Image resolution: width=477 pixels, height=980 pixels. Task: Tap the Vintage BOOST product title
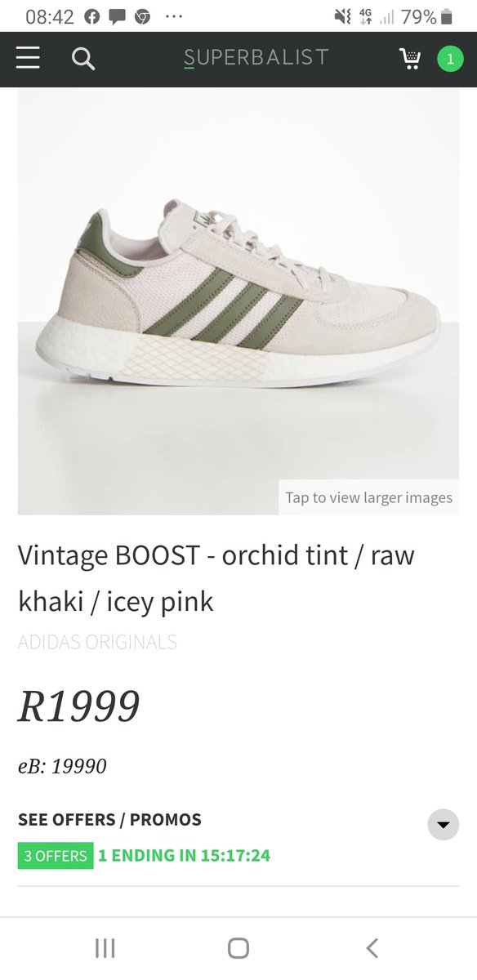pos(216,578)
